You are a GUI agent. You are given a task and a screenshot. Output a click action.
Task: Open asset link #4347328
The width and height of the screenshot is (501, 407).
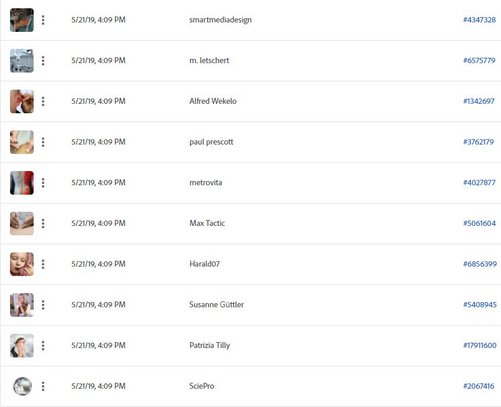coord(479,20)
